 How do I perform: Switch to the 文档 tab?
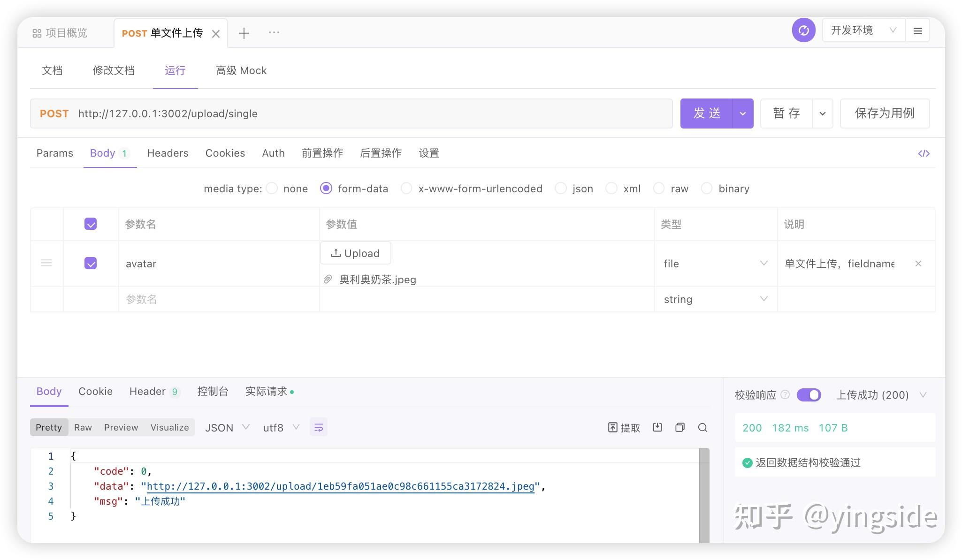pos(52,70)
